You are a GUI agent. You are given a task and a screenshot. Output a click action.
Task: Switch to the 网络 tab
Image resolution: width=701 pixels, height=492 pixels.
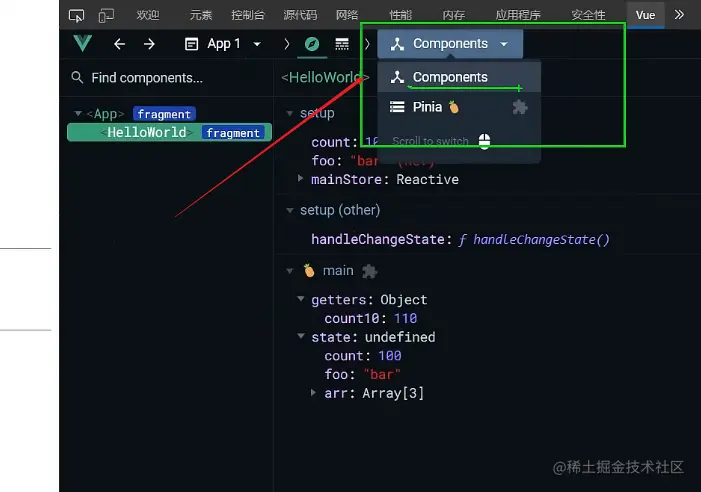(x=347, y=15)
